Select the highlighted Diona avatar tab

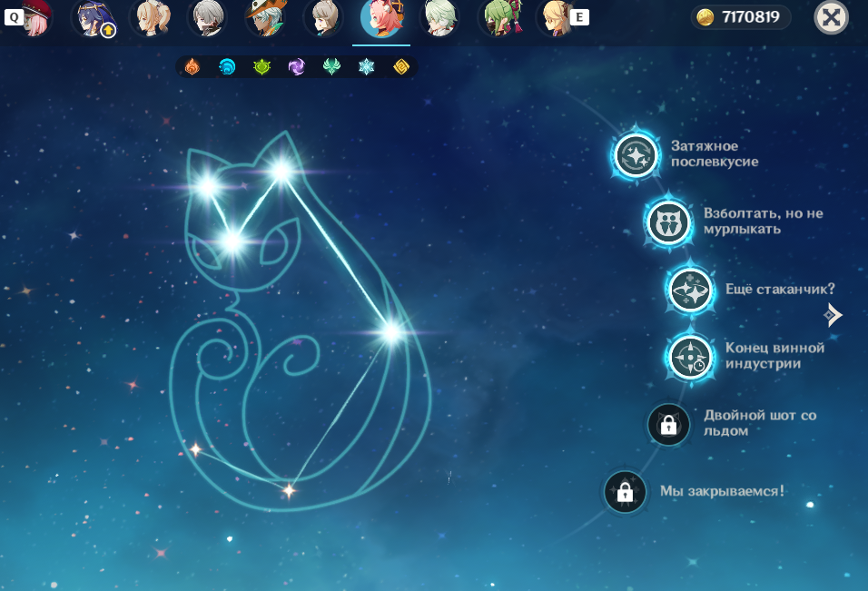pyautogui.click(x=381, y=19)
